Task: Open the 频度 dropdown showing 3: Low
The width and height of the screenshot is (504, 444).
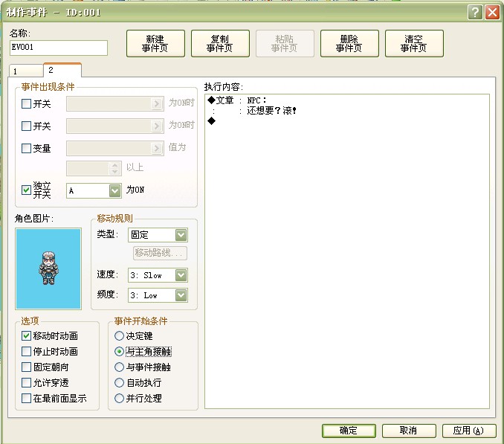Action: coord(158,295)
